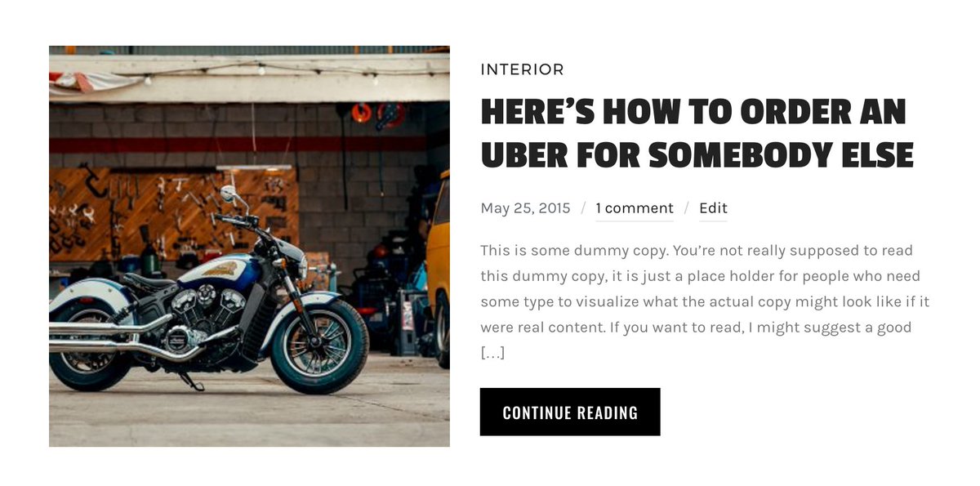
Task: Click the May 25, 2015 post date
Action: [525, 208]
